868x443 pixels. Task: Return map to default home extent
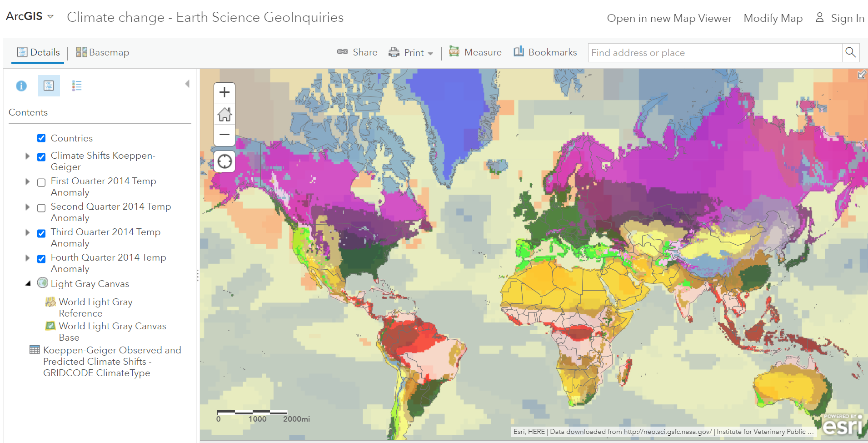pos(224,114)
